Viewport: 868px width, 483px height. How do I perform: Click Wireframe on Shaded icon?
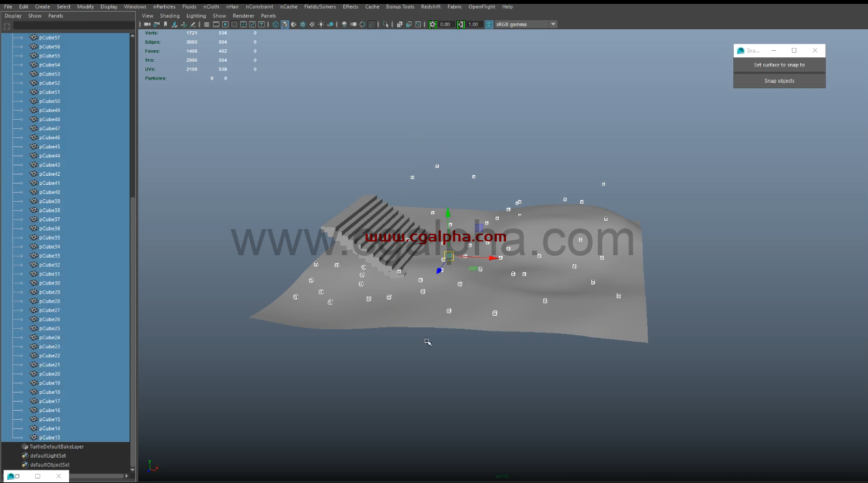[303, 24]
